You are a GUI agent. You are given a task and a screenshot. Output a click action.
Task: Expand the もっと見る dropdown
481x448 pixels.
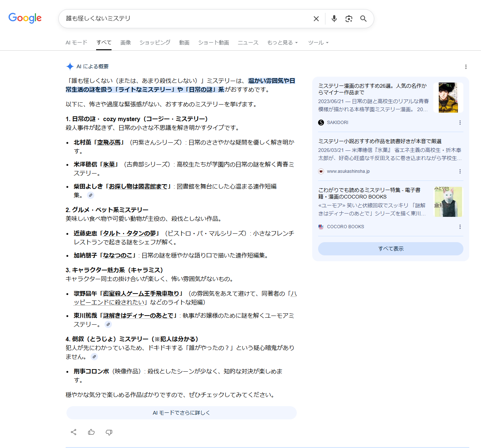coord(282,43)
